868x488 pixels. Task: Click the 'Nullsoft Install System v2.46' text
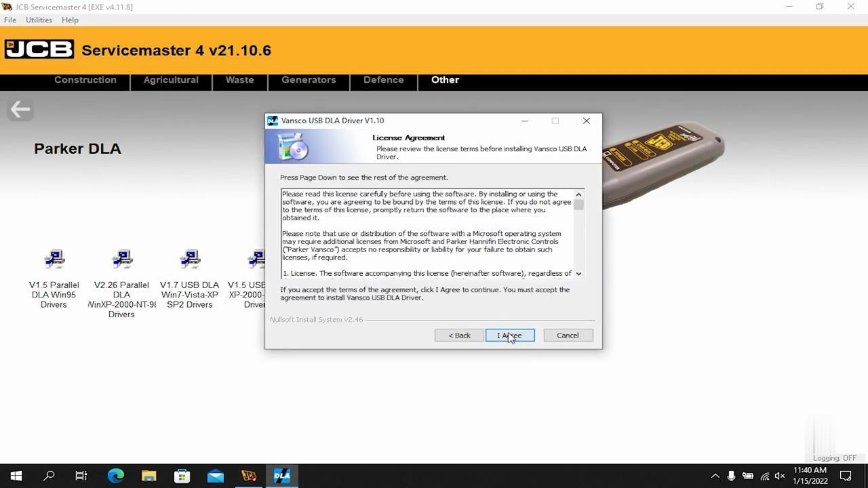click(316, 320)
